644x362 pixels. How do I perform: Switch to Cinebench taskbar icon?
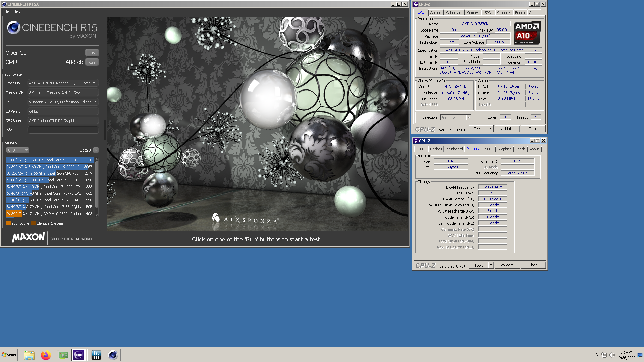click(113, 355)
